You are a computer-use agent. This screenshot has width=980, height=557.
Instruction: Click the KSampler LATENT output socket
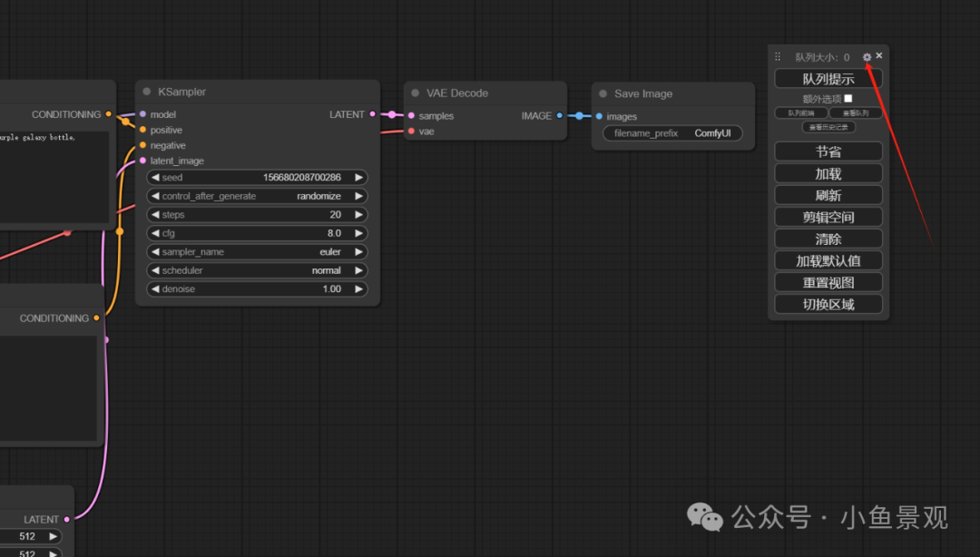[x=373, y=114]
